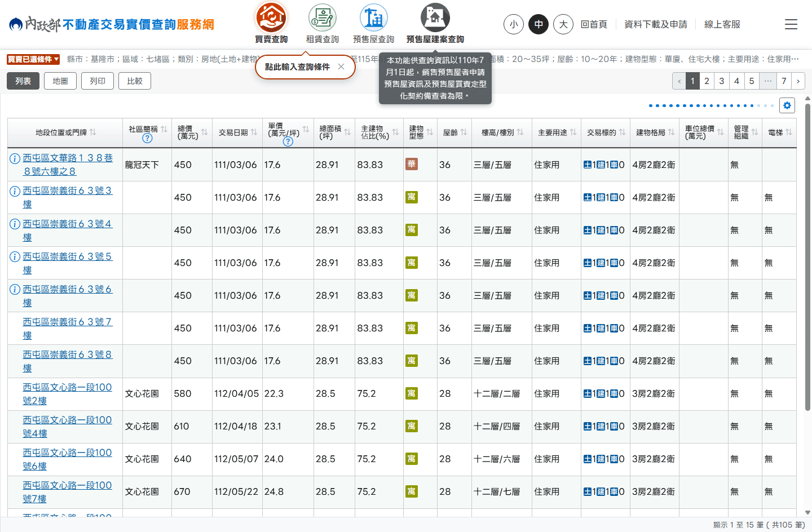Click the 內政部不動產交易實價查詢服務網 logo
Image resolution: width=812 pixels, height=532 pixels.
[x=112, y=24]
